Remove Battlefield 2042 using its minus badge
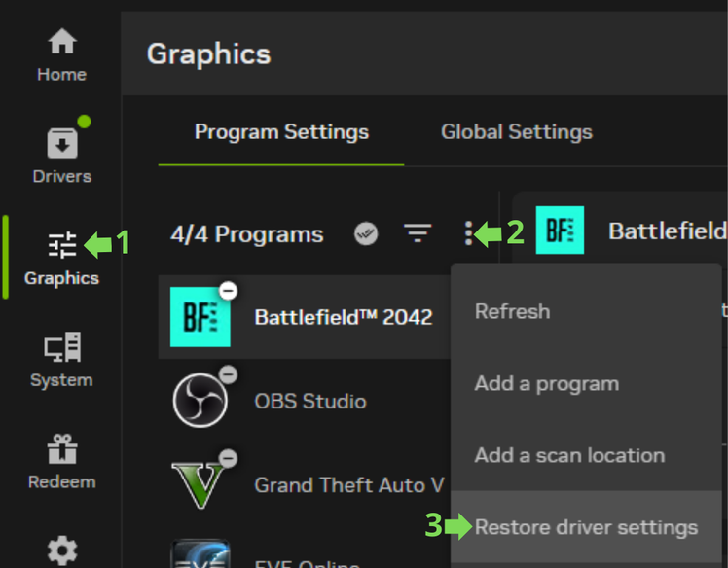Viewport: 728px width, 568px height. tap(228, 291)
